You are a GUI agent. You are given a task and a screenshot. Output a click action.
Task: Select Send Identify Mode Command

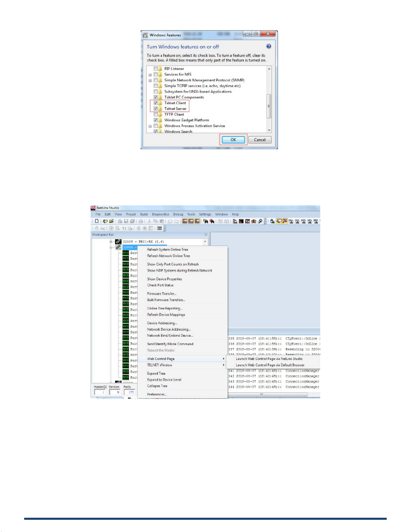tap(170, 344)
